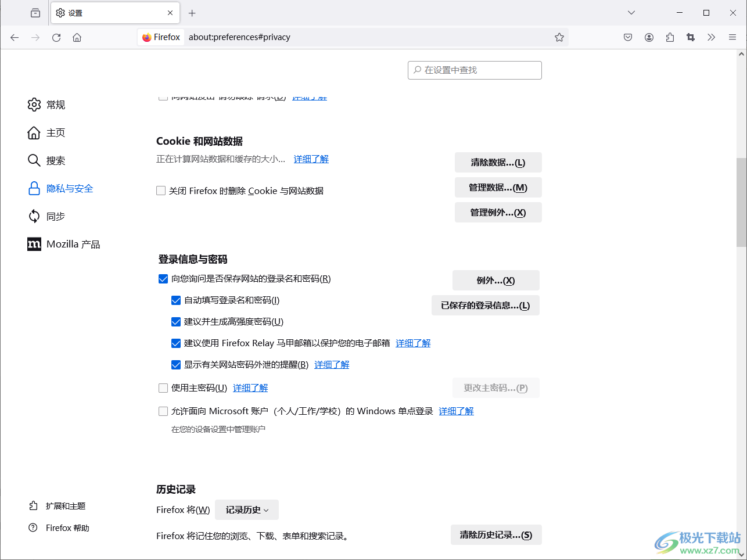The width and height of the screenshot is (747, 560).
Task: Open a new tab with the plus icon
Action: 192,13
